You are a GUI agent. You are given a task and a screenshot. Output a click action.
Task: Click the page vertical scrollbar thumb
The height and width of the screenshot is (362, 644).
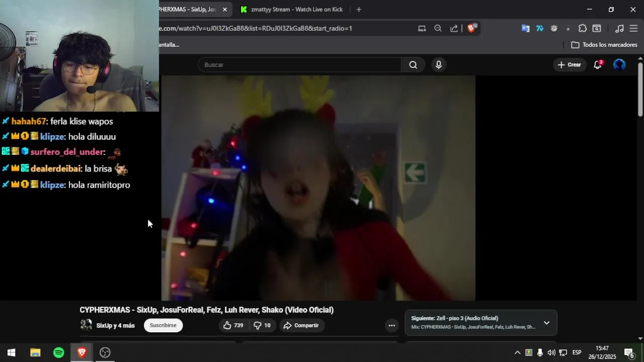[x=640, y=89]
